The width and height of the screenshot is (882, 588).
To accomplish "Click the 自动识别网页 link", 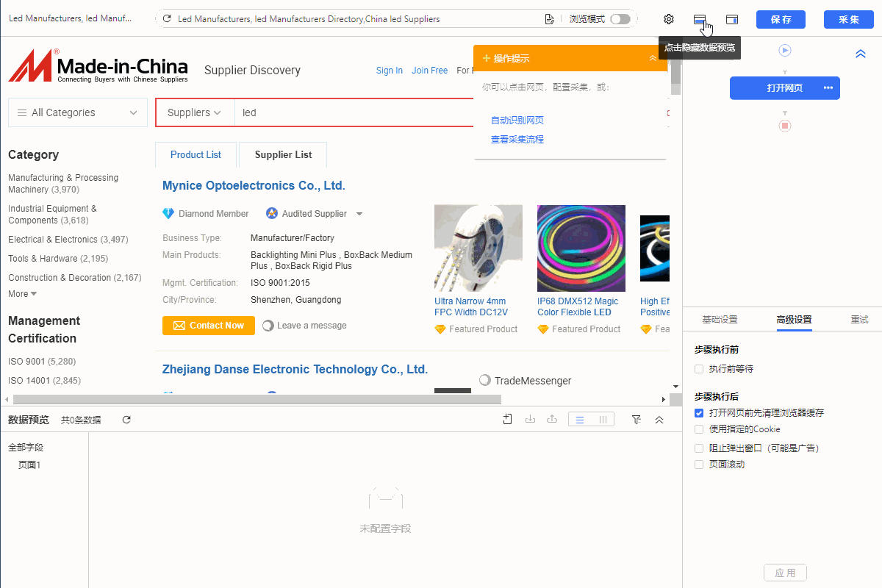I will click(517, 121).
